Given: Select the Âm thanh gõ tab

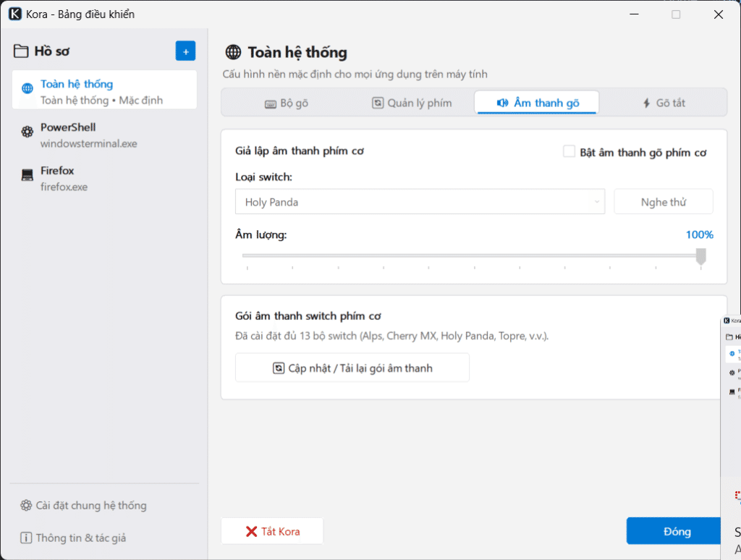Looking at the screenshot, I should [x=537, y=103].
